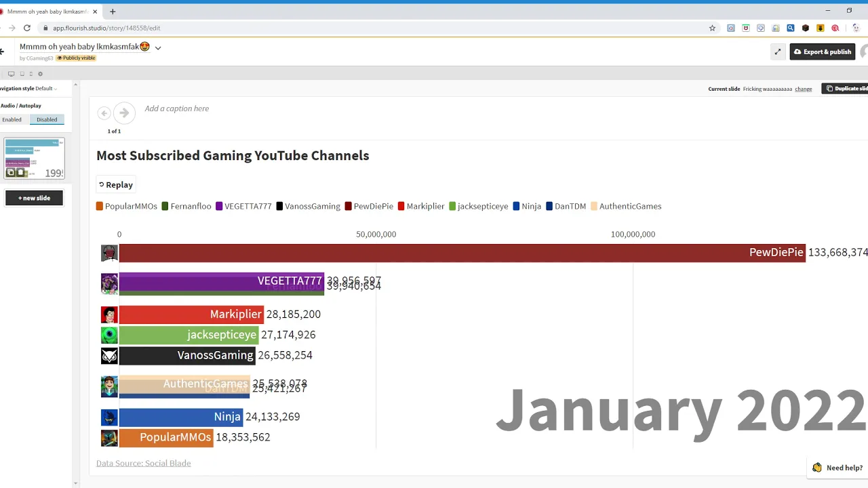The width and height of the screenshot is (868, 488).
Task: Toggle AuthenticGames legend entry
Action: click(626, 206)
